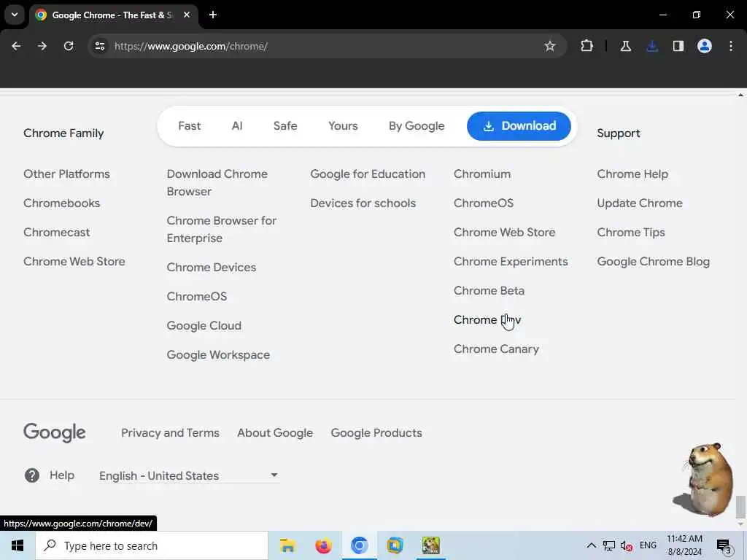
Task: Open the Chromium link
Action: click(481, 174)
